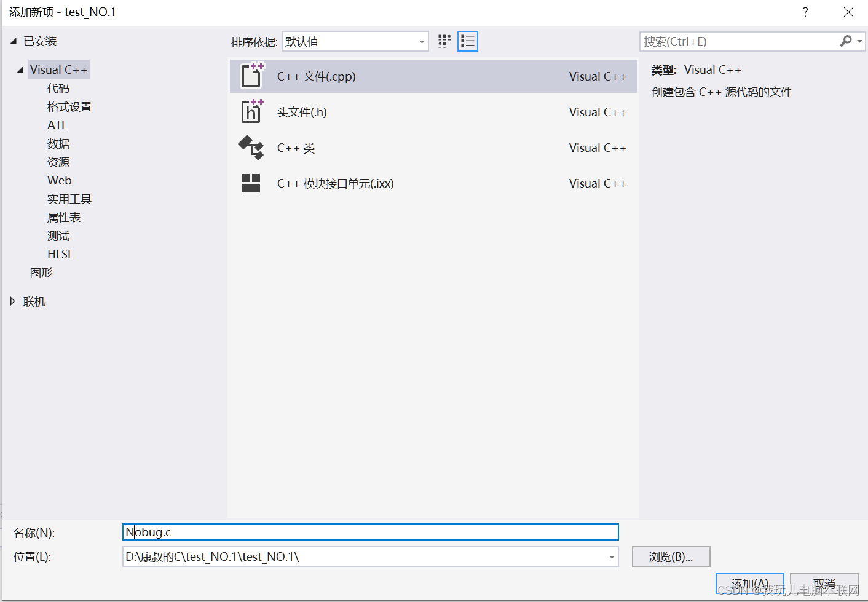Focus the 名称 input with Nobug.c
The height and width of the screenshot is (602, 868).
click(x=371, y=533)
